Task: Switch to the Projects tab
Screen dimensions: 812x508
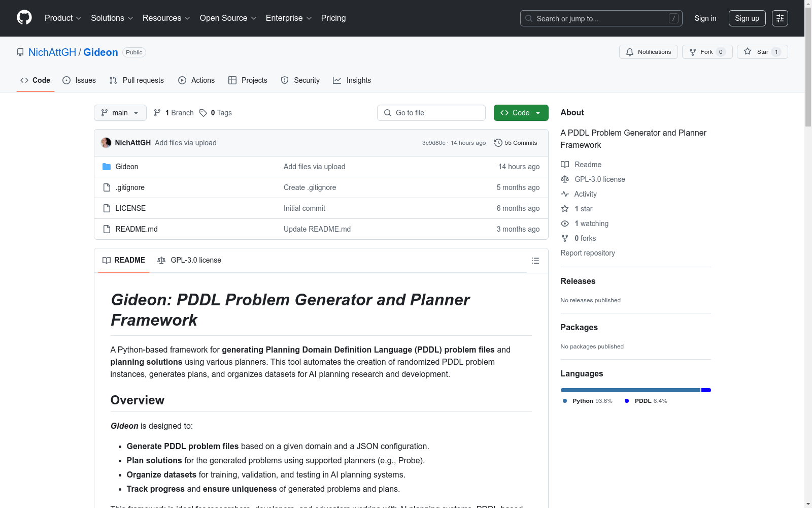Action: click(x=248, y=80)
